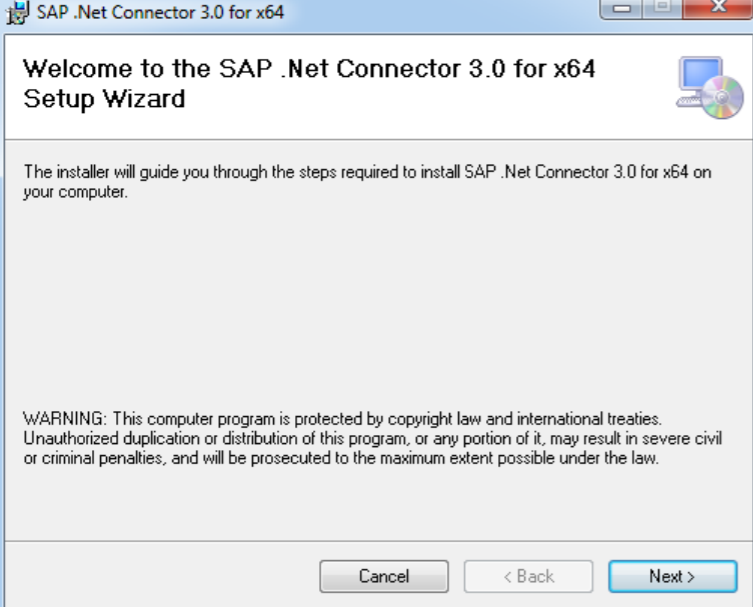This screenshot has height=607, width=753.
Task: Click the installer description paragraph
Action: [x=367, y=172]
